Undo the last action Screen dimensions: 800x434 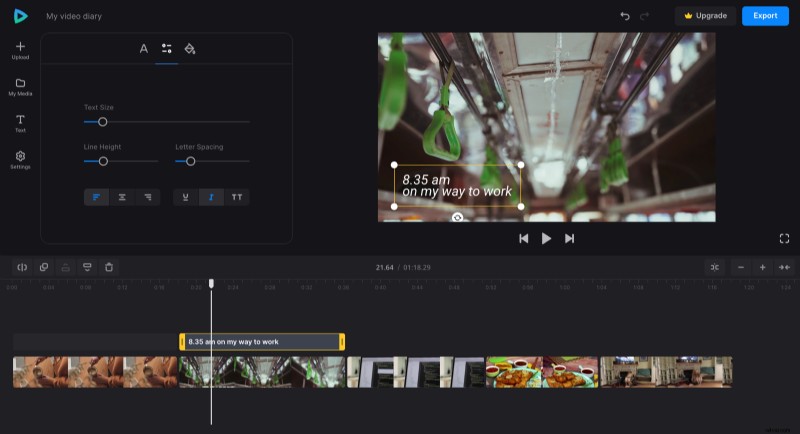point(625,16)
